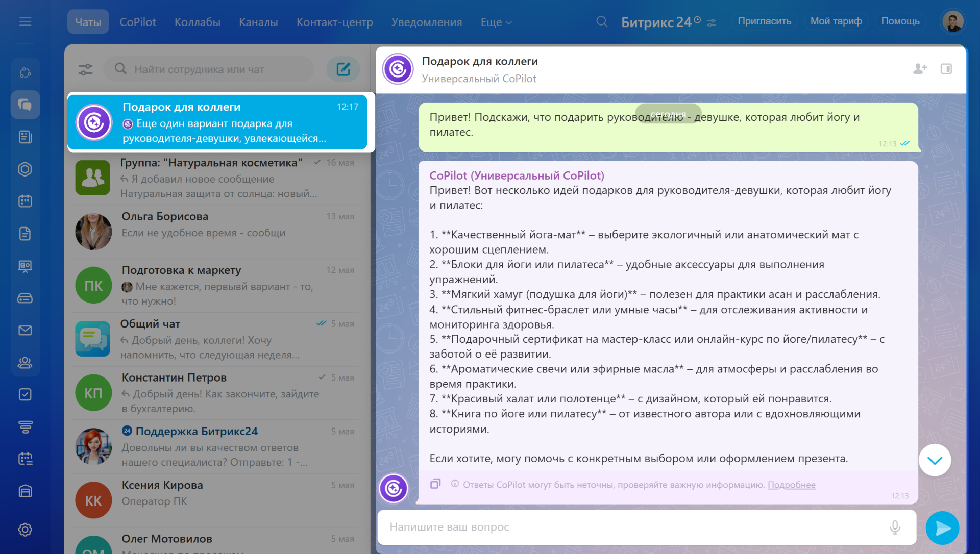The width and height of the screenshot is (980, 554).
Task: Toggle the hamburger main menu
Action: [x=25, y=21]
